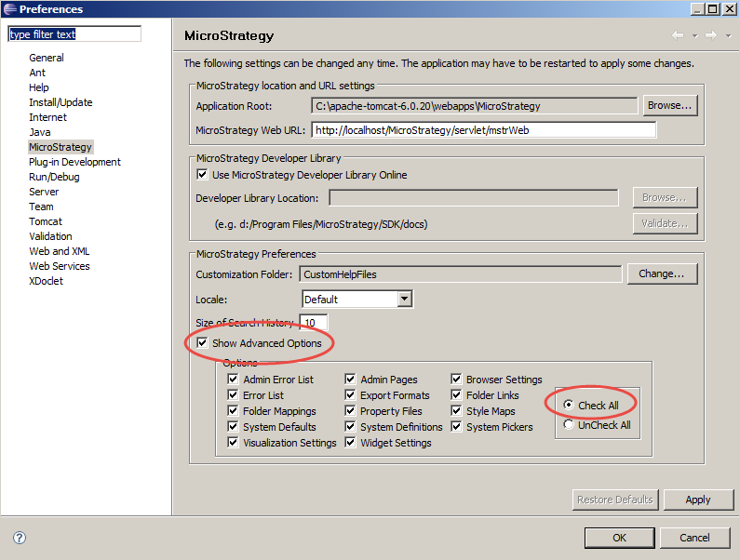740x560 pixels.
Task: Toggle Show Advanced Options checkbox
Action: tap(202, 343)
